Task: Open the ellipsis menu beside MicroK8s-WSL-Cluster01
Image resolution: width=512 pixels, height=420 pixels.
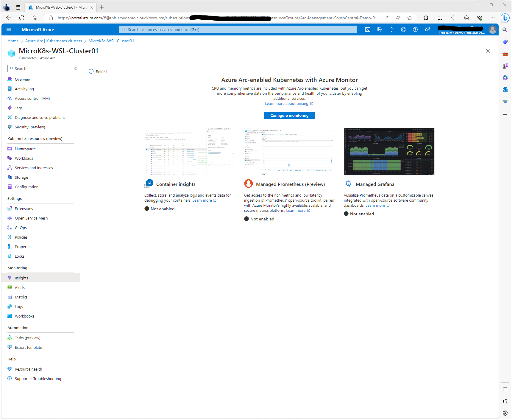Action: [x=107, y=51]
